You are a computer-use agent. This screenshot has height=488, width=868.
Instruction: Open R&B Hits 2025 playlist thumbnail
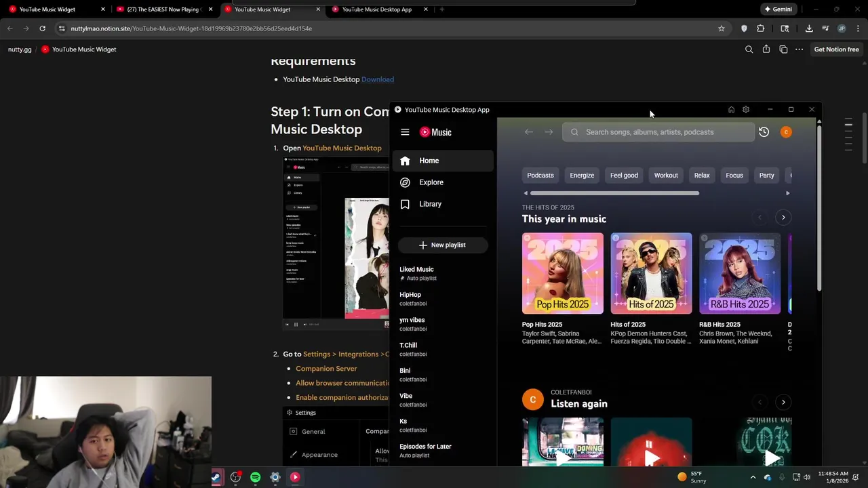coord(740,274)
